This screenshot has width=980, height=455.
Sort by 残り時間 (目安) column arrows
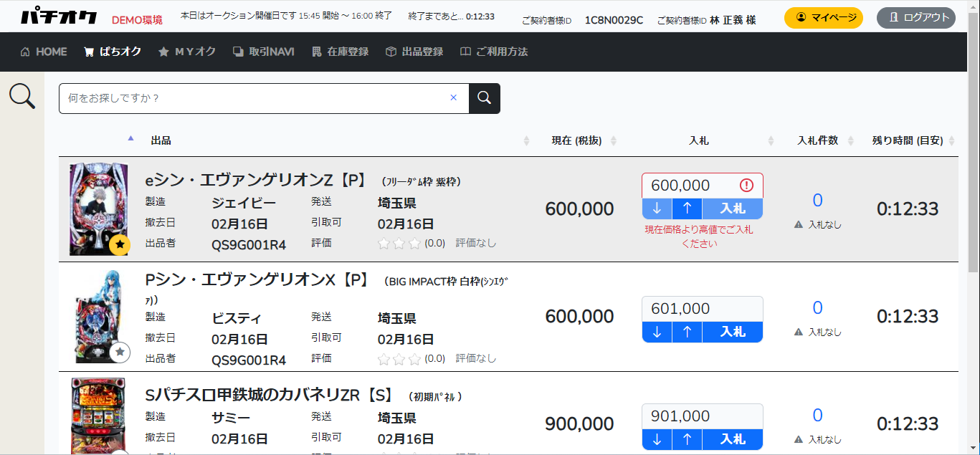click(x=951, y=141)
